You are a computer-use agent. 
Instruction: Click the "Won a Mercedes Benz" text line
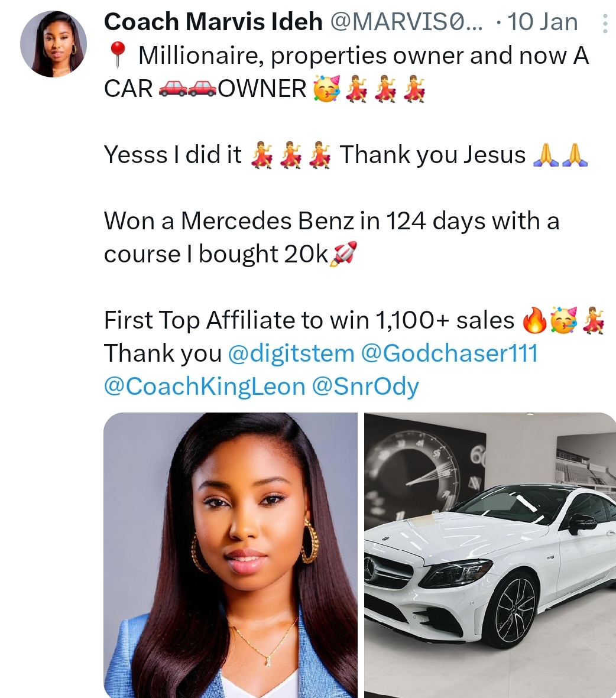[x=331, y=221]
